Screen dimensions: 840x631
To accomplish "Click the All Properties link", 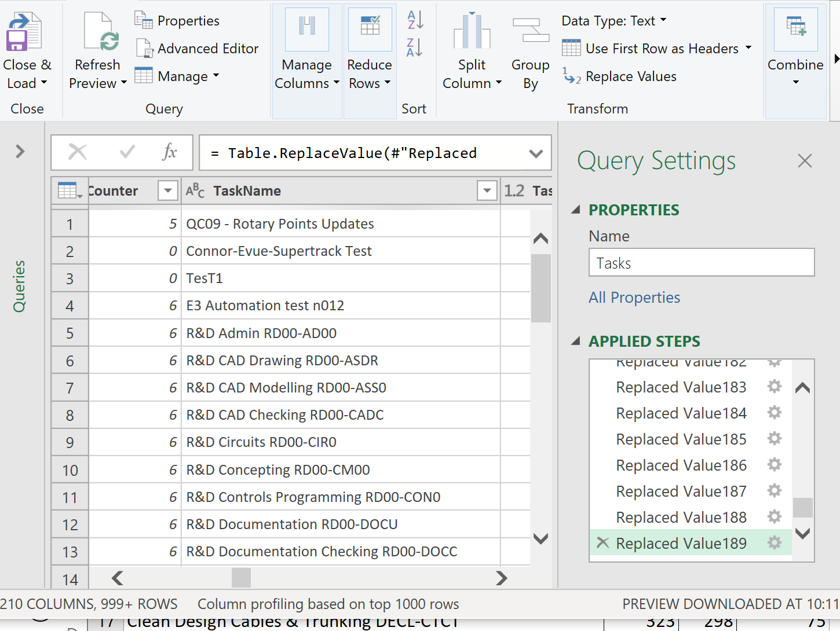I will [x=634, y=298].
